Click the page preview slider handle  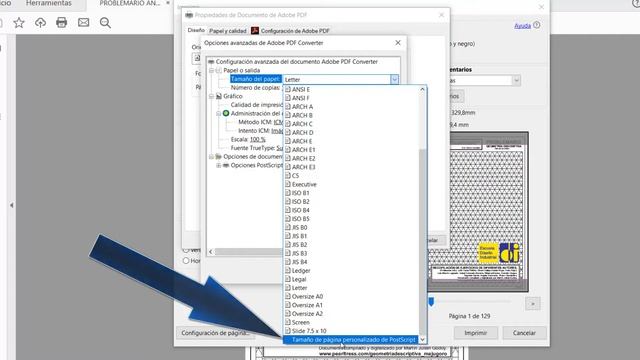tap(431, 302)
